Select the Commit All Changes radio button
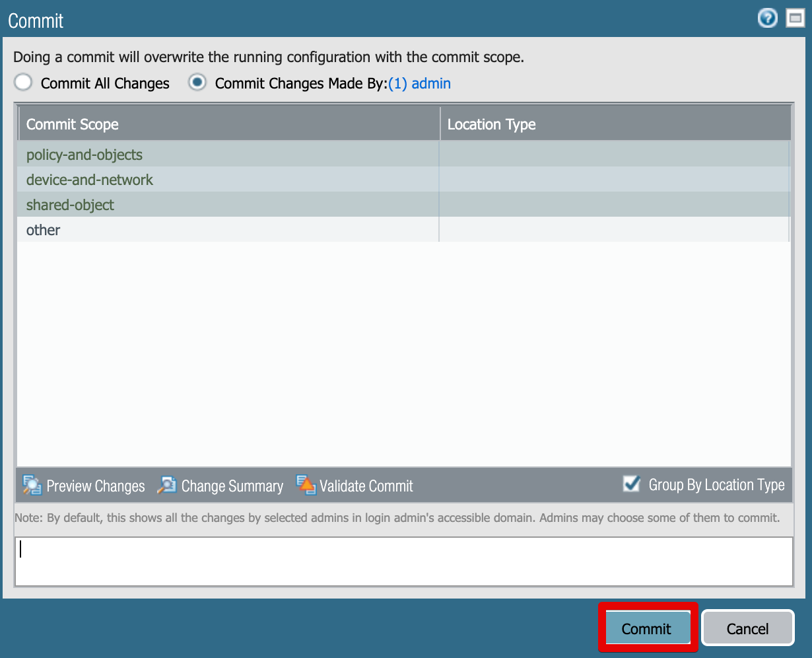The height and width of the screenshot is (658, 812). click(24, 83)
